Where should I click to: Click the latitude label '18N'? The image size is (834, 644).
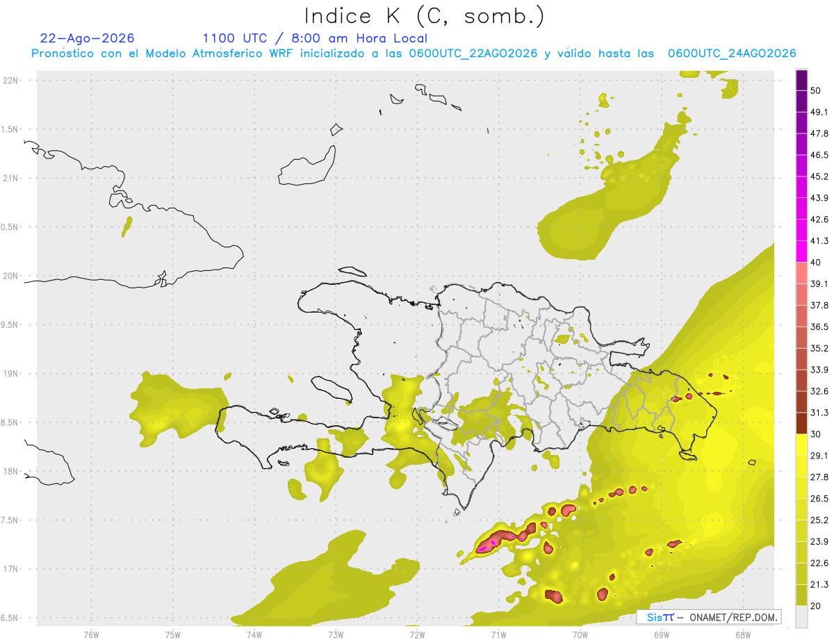(12, 472)
